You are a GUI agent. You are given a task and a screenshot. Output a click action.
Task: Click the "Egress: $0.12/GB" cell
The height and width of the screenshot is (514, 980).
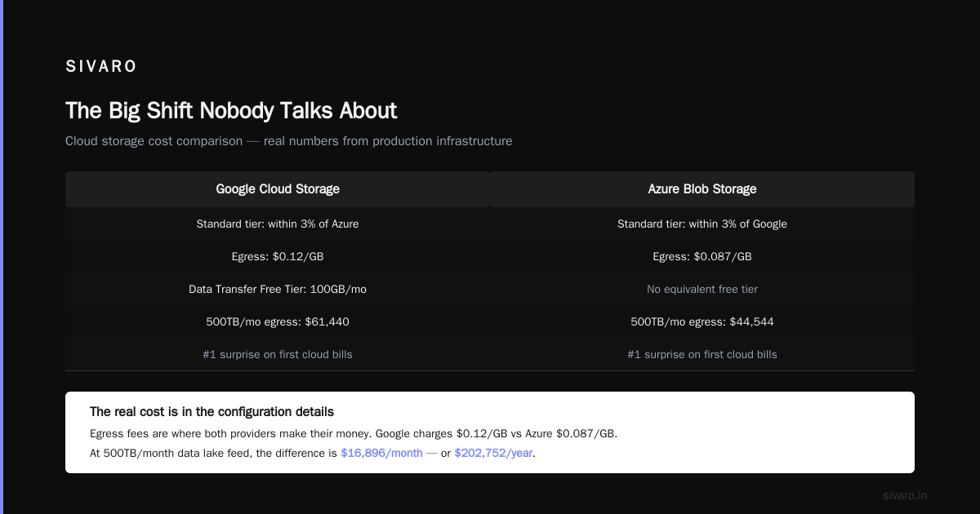click(x=278, y=256)
